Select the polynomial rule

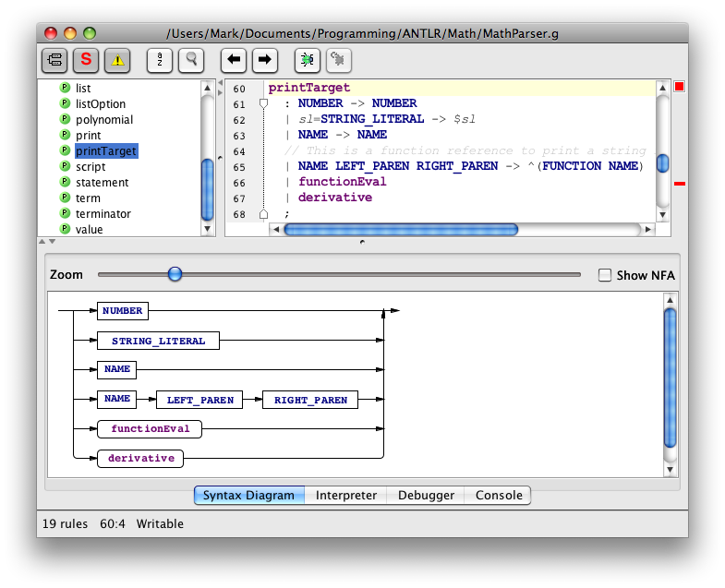[104, 120]
